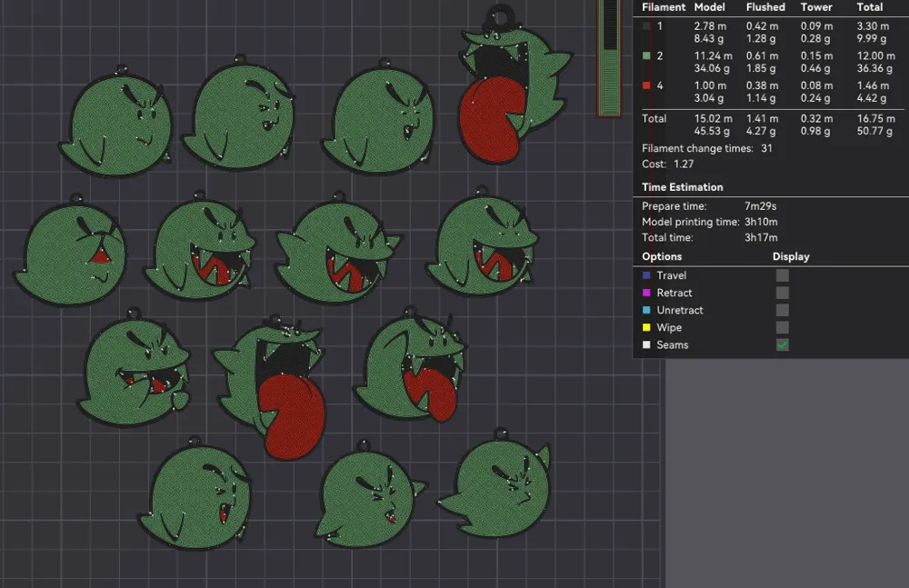Click the Travel option label
This screenshot has height=588, width=909.
[672, 275]
